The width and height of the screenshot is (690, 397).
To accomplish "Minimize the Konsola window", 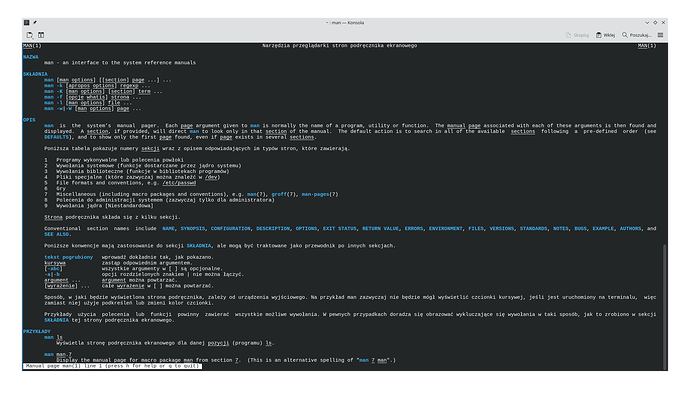I will click(x=647, y=22).
